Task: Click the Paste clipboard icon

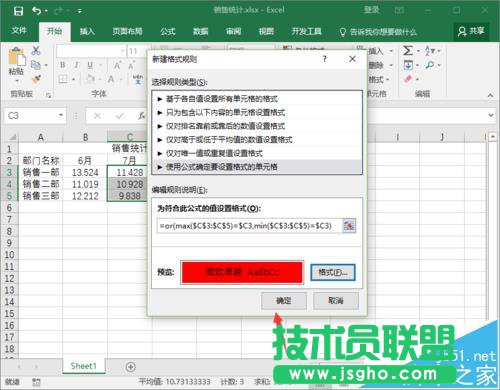Action: [x=17, y=56]
